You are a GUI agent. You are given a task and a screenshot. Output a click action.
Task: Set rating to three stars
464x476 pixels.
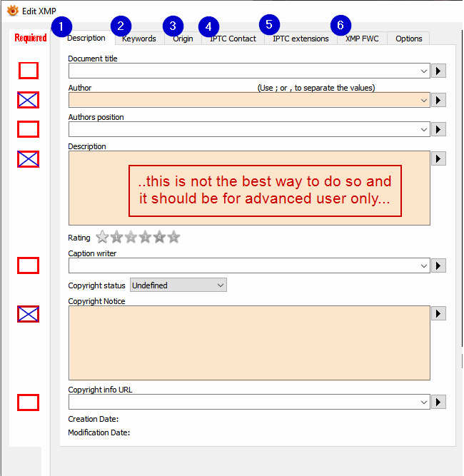coord(145,237)
